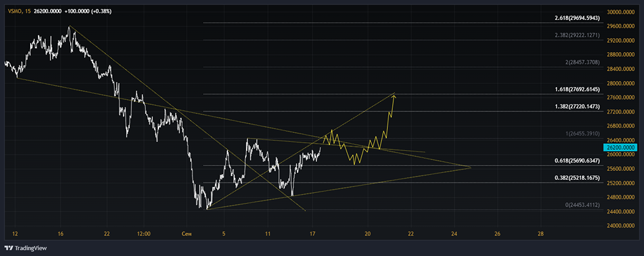Click the 0.382(25218.1675) Fibonacci label

tap(577, 178)
